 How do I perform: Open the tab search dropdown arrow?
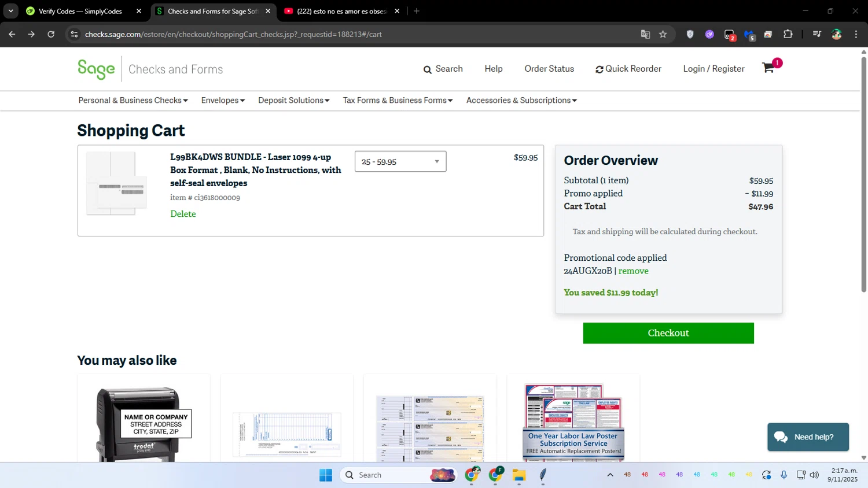11,11
